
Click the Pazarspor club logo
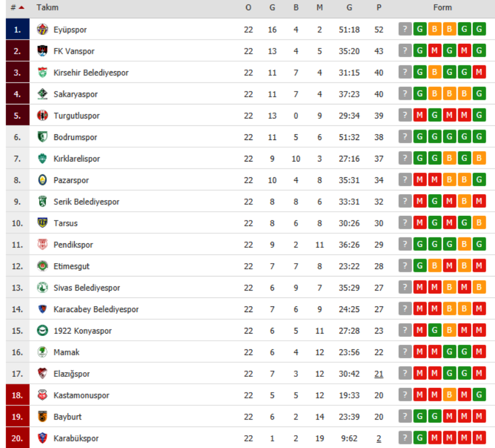(42, 180)
